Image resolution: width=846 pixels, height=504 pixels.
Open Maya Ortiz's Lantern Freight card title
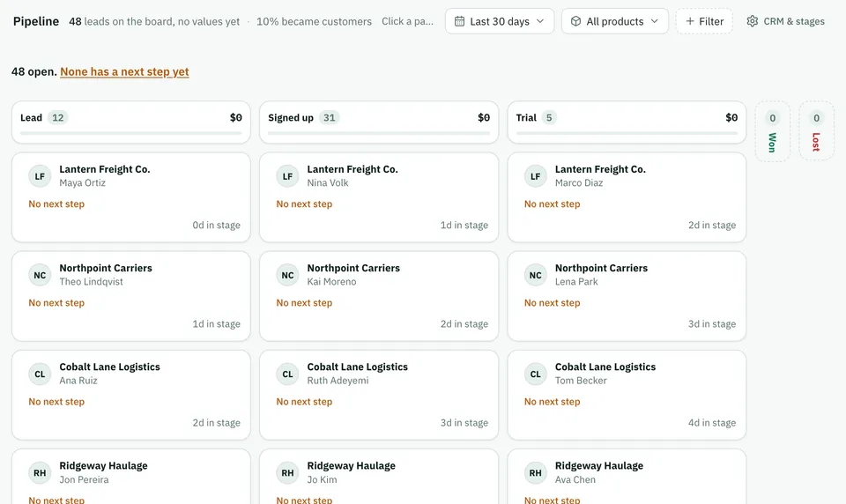point(105,169)
